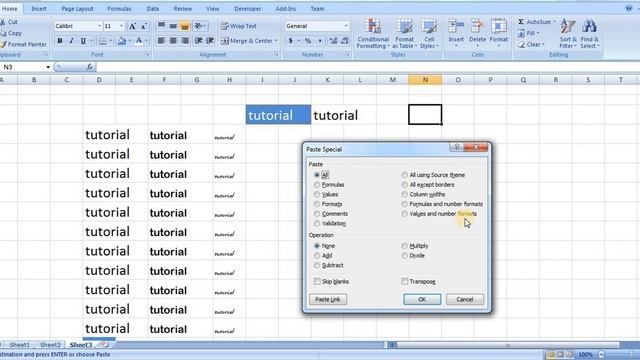Click the Insert cells icon
The width and height of the screenshot is (640, 360).
click(x=456, y=27)
